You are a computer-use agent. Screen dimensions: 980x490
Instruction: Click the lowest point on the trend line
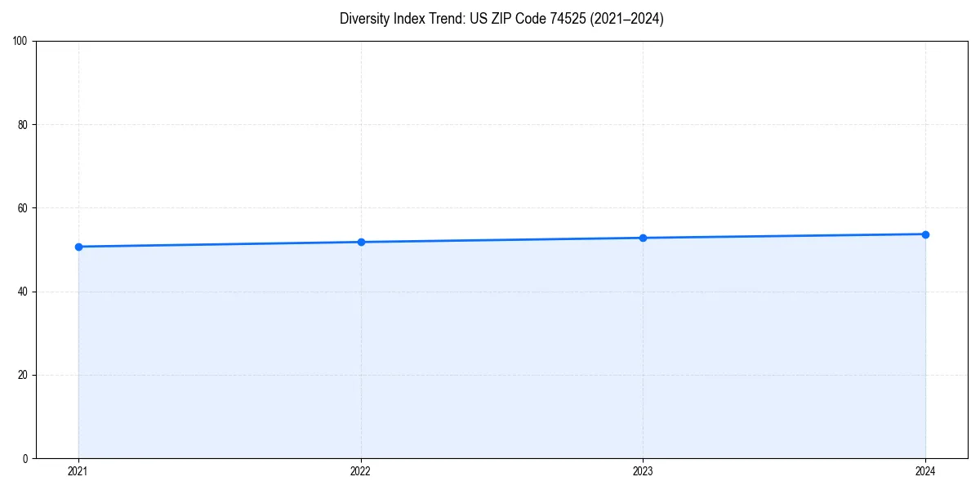point(78,246)
